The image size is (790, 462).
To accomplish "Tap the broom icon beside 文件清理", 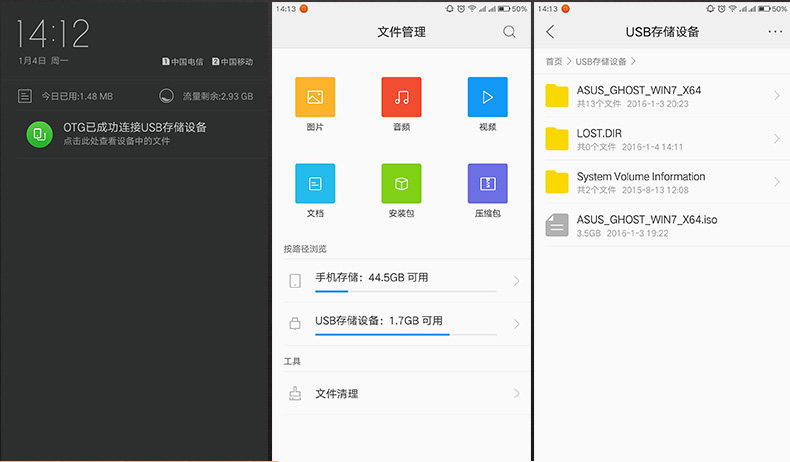I will [295, 393].
